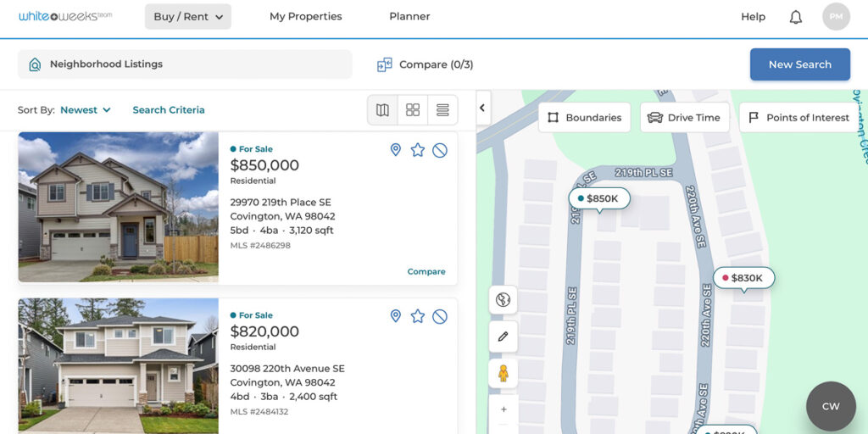Expand the Sort By Newest dropdown
Image resolution: width=868 pixels, height=434 pixels.
85,110
